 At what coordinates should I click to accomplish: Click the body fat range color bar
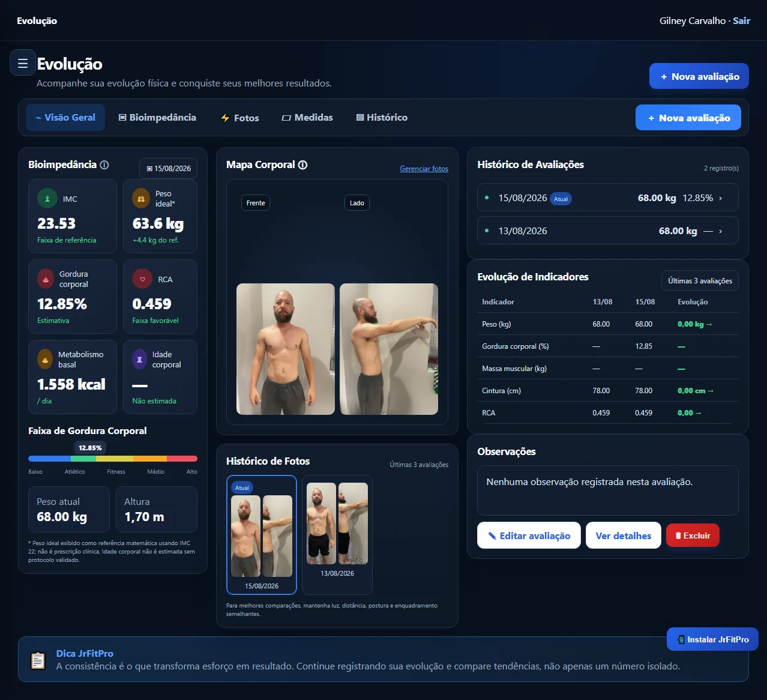[x=113, y=459]
